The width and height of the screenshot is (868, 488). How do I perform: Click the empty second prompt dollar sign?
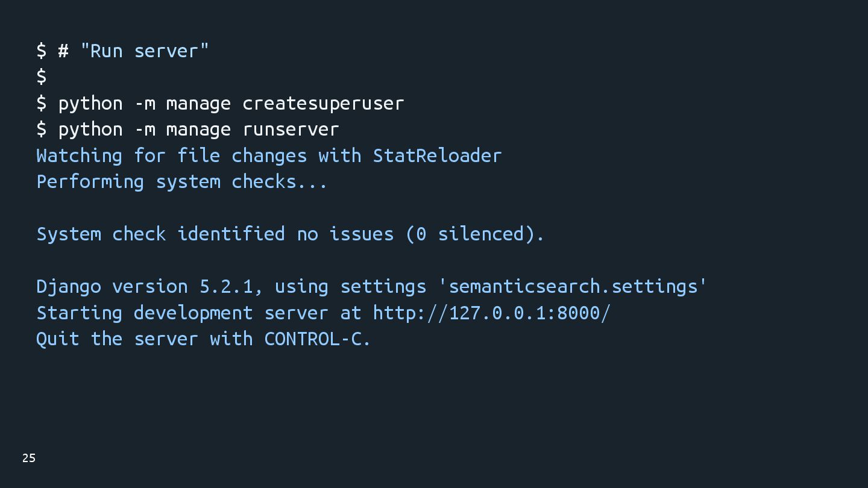(42, 77)
